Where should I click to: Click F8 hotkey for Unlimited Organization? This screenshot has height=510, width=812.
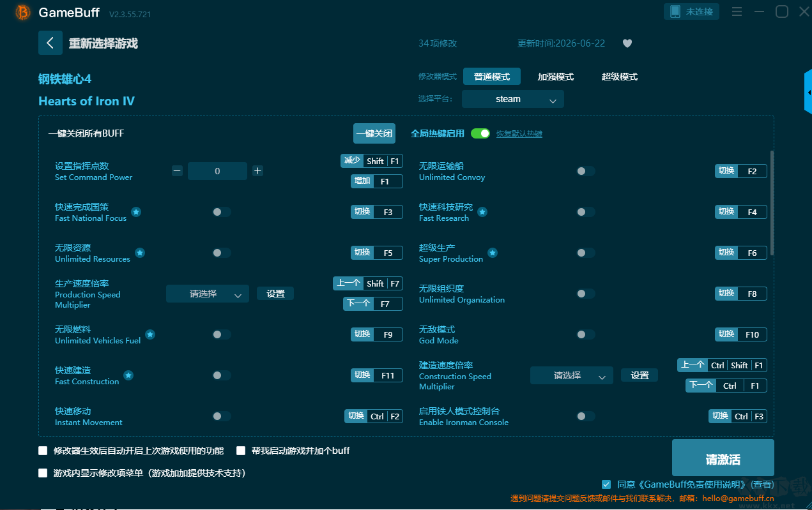741,294
